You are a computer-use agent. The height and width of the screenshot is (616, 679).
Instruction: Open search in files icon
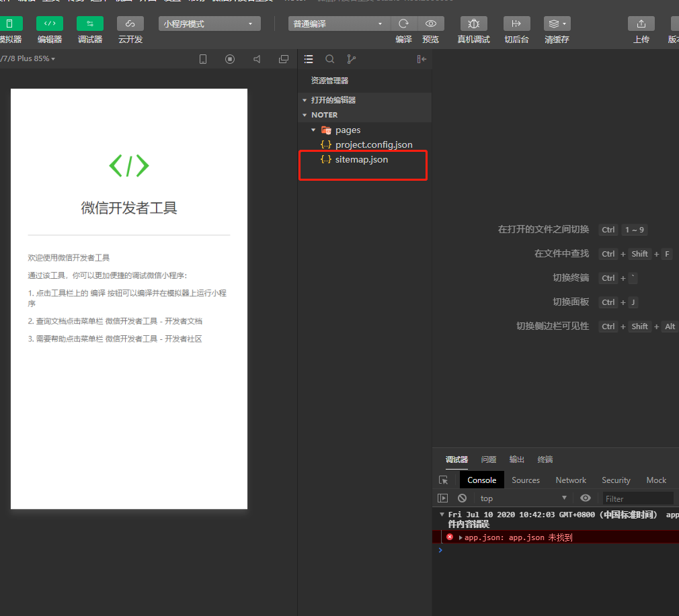tap(329, 59)
